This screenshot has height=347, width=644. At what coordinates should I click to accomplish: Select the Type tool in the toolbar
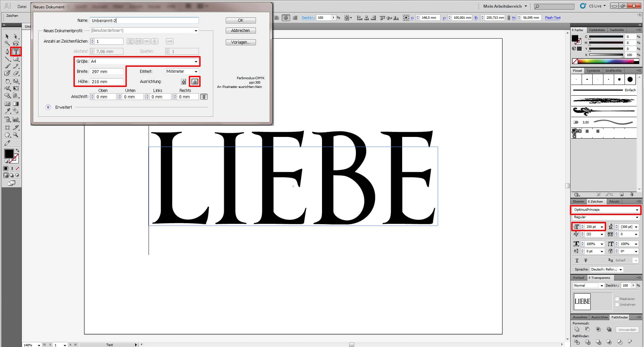16,52
